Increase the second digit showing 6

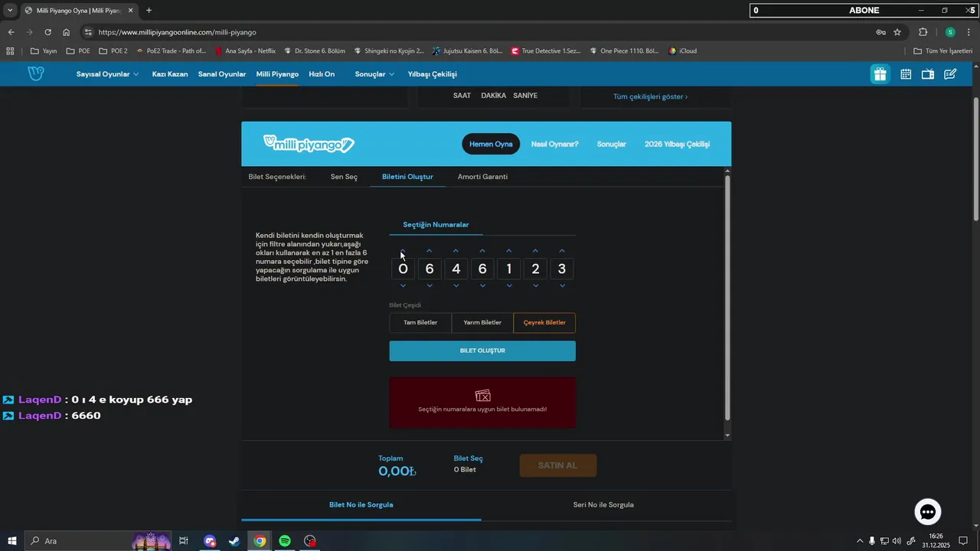coord(430,251)
